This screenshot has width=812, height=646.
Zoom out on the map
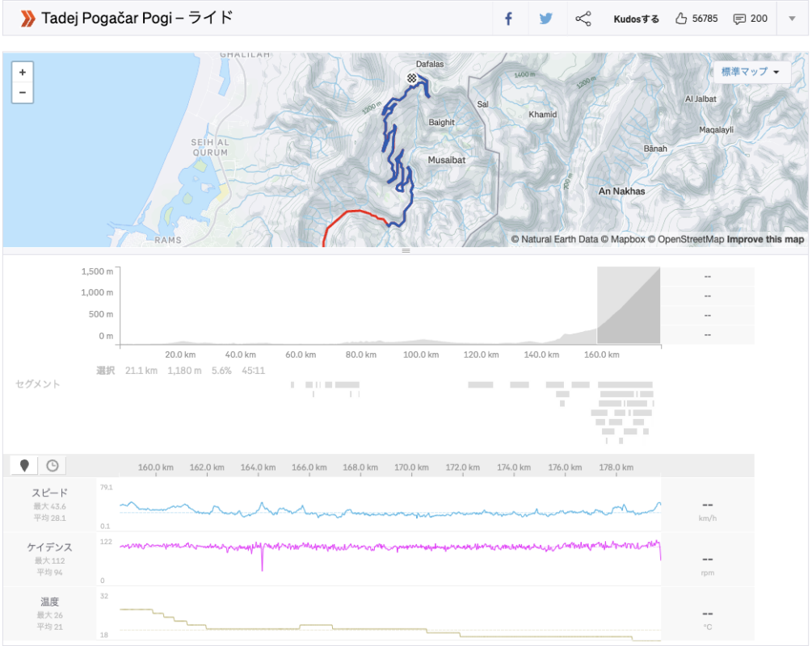click(x=22, y=93)
